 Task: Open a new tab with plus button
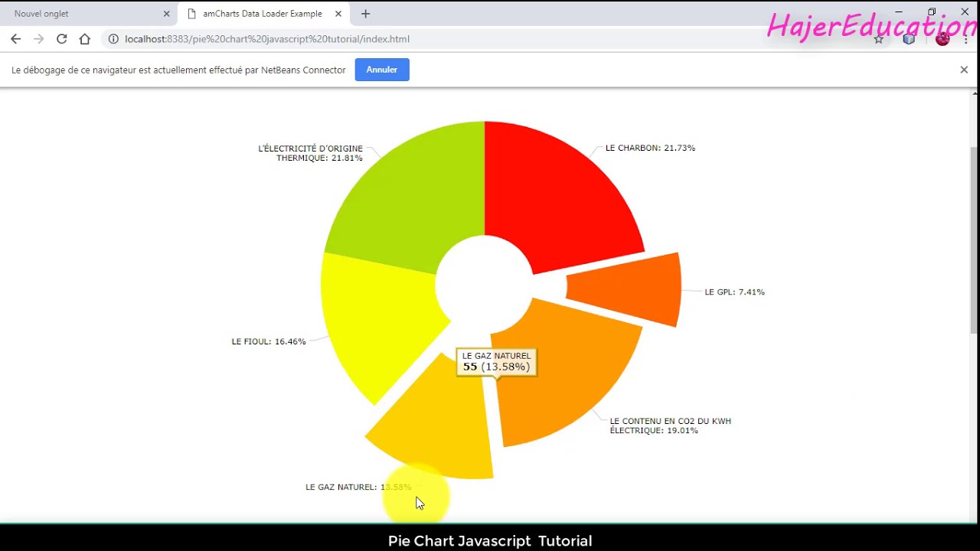(x=365, y=14)
